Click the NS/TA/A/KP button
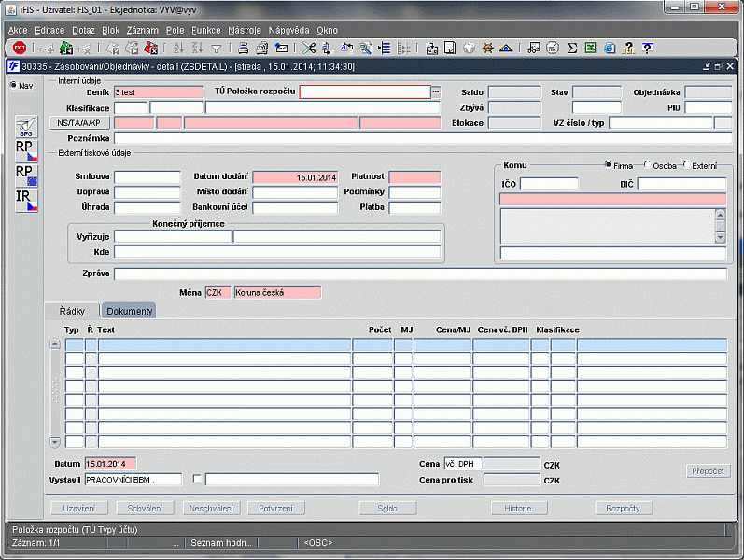The image size is (744, 560). coord(79,123)
